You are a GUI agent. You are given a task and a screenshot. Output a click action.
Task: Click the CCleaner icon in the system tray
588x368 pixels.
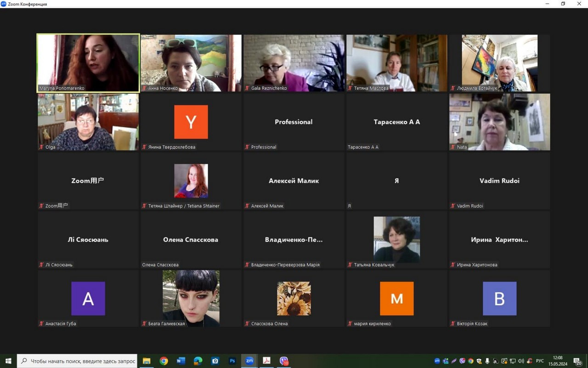(530, 361)
